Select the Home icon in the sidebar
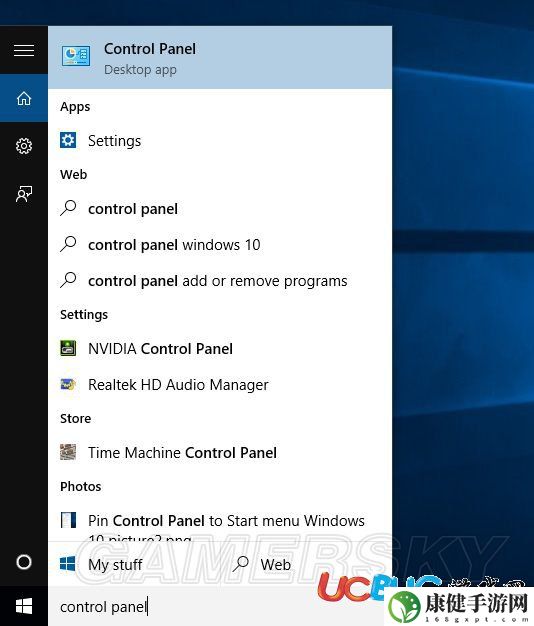The height and width of the screenshot is (626, 534). (24, 98)
